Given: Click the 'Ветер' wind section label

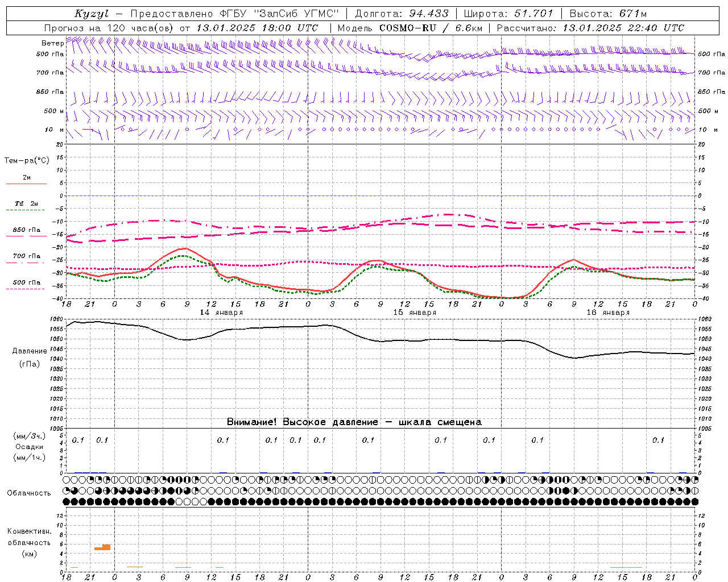Looking at the screenshot, I should coord(52,43).
